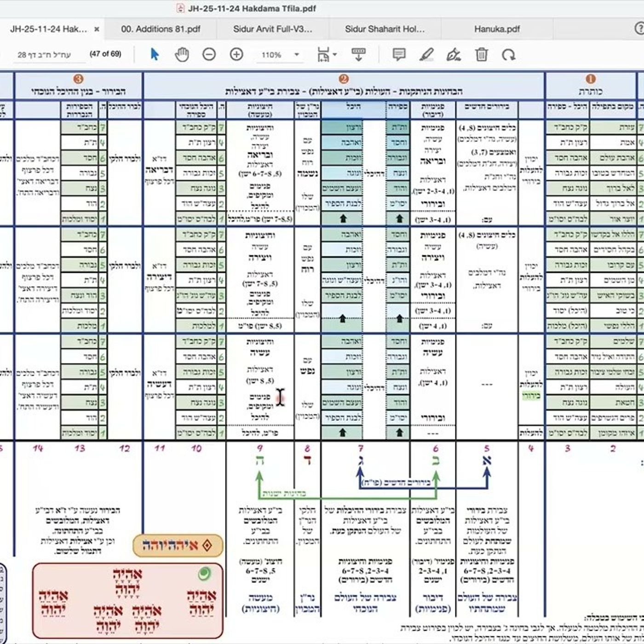This screenshot has height=644, width=644.
Task: Select the highlighter pen tool
Action: point(426,55)
